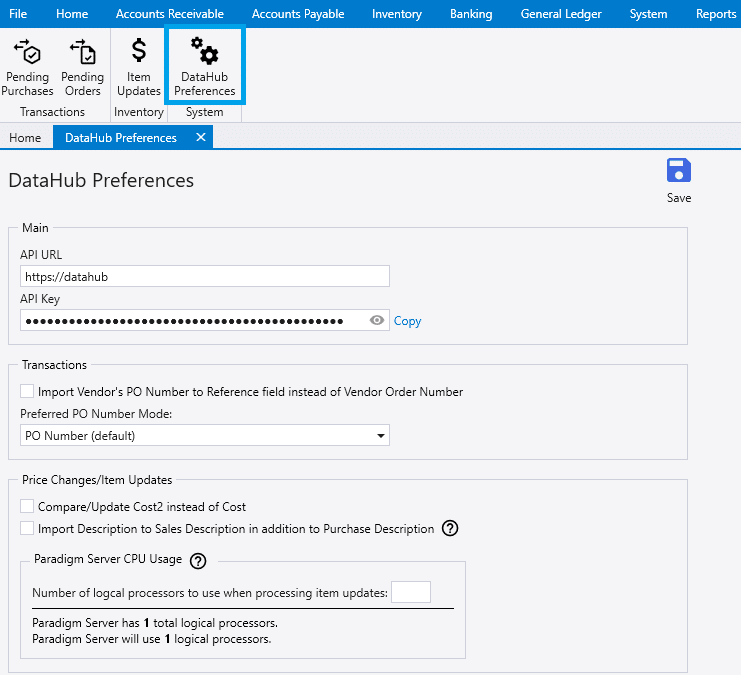Image resolution: width=741 pixels, height=675 pixels.
Task: Toggle Compare/Update Cost2 instead of Cost
Action: coord(28,507)
